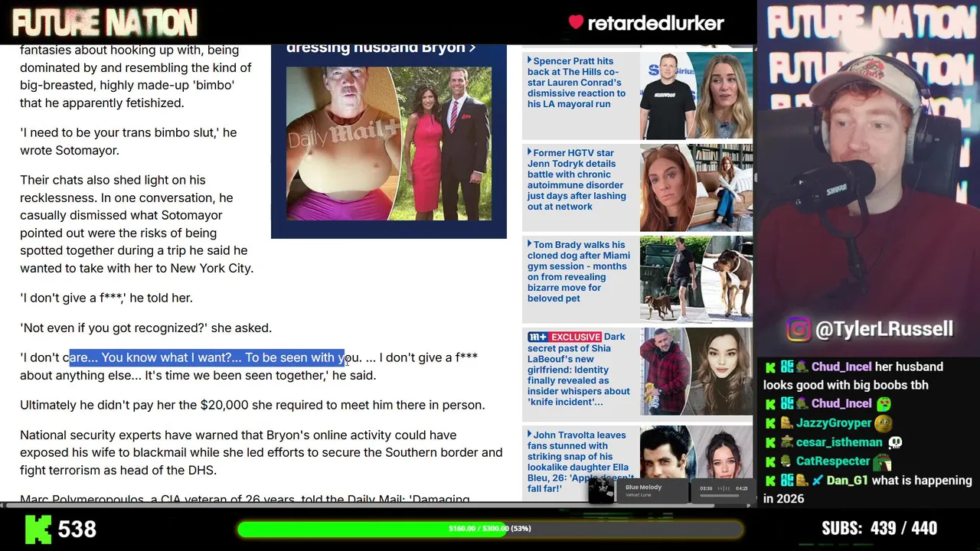Click the green donation goal progress bar
Image resolution: width=980 pixels, height=551 pixels.
point(490,529)
